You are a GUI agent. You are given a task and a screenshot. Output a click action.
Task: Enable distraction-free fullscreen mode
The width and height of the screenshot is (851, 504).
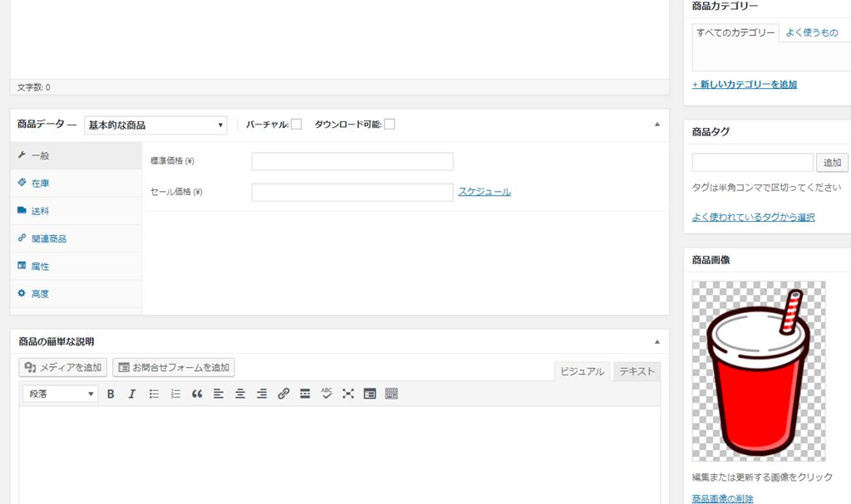pos(348,394)
